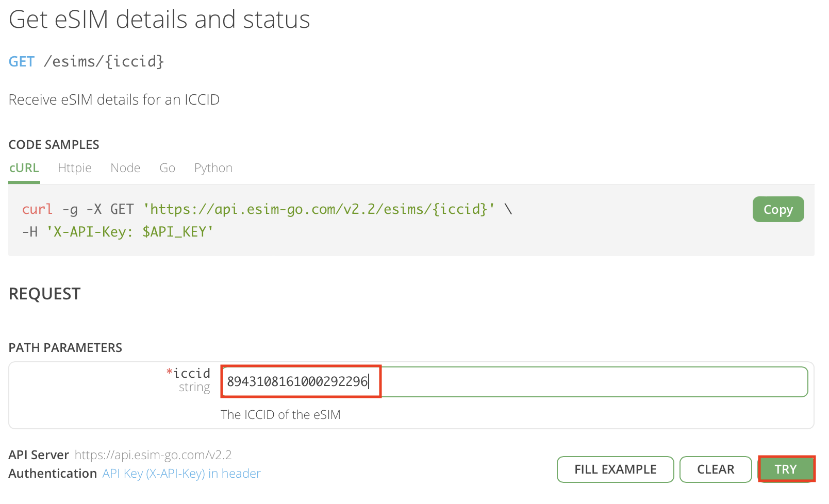Click 'The ICCID of the eSIM' description

(x=280, y=415)
